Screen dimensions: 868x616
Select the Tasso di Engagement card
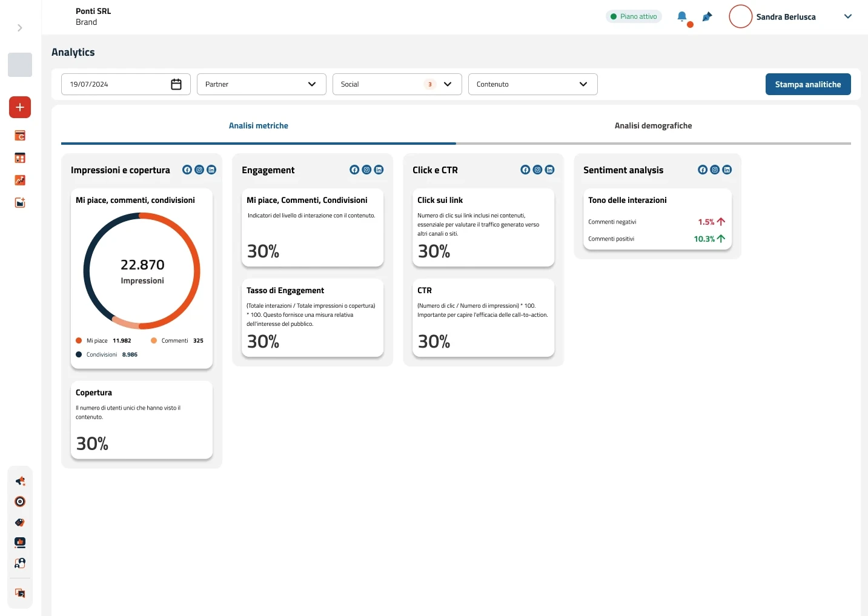pos(313,318)
